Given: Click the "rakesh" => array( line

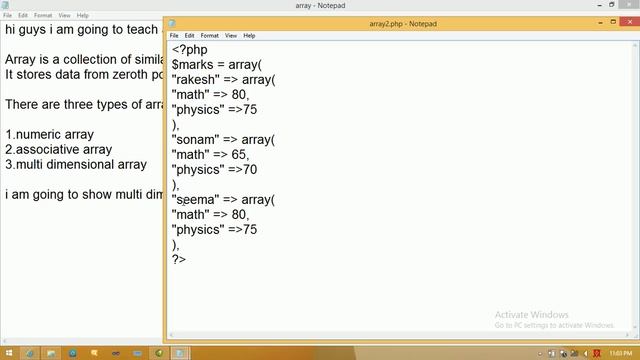Looking at the screenshot, I should point(223,80).
